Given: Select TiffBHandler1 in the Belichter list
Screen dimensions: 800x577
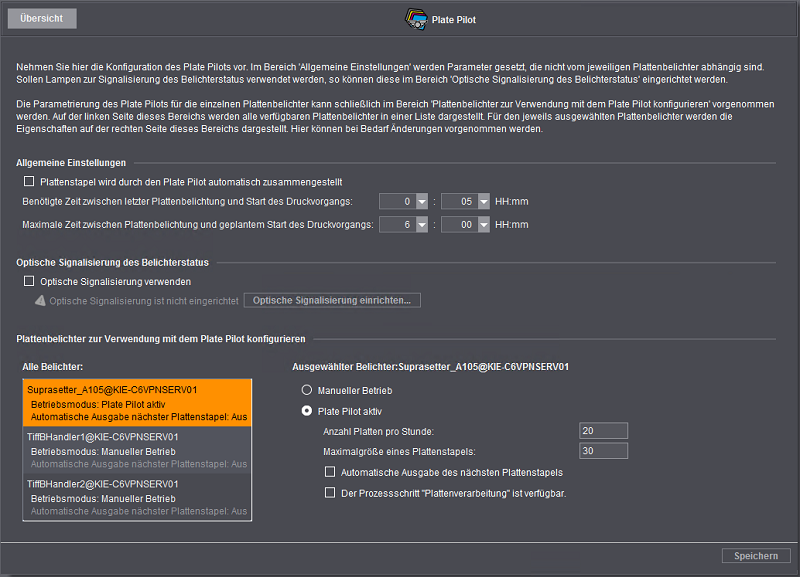Looking at the screenshot, I should pyautogui.click(x=137, y=450).
